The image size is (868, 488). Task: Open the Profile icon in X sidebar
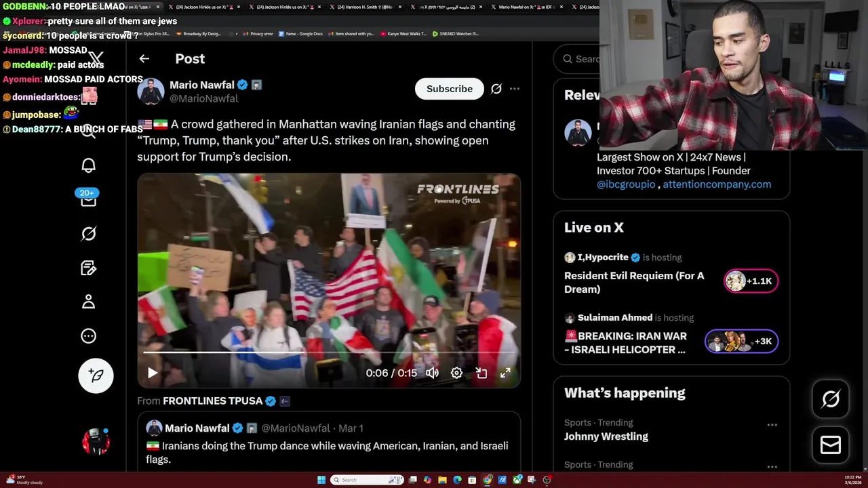(x=89, y=302)
